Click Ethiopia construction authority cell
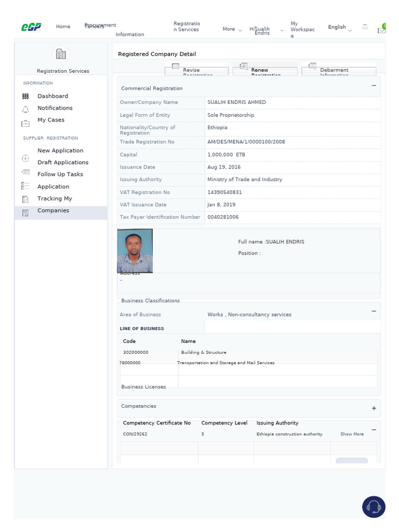The height and width of the screenshot is (532, 399). (x=289, y=434)
